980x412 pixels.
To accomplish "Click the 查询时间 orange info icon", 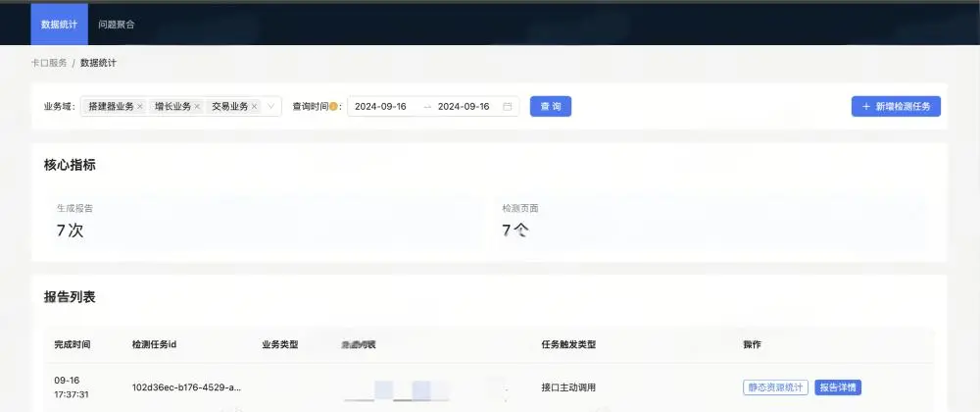I will tap(333, 107).
